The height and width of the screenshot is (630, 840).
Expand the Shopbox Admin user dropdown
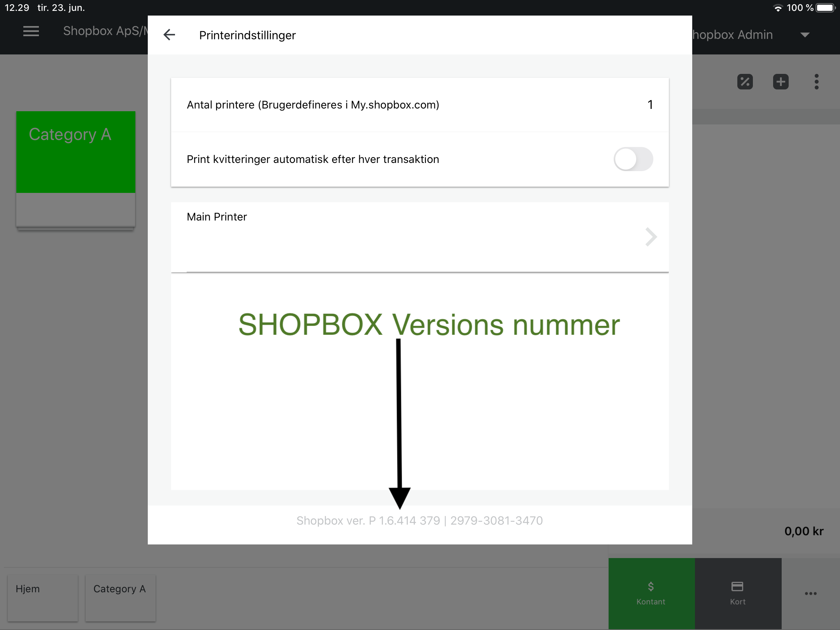click(x=805, y=35)
